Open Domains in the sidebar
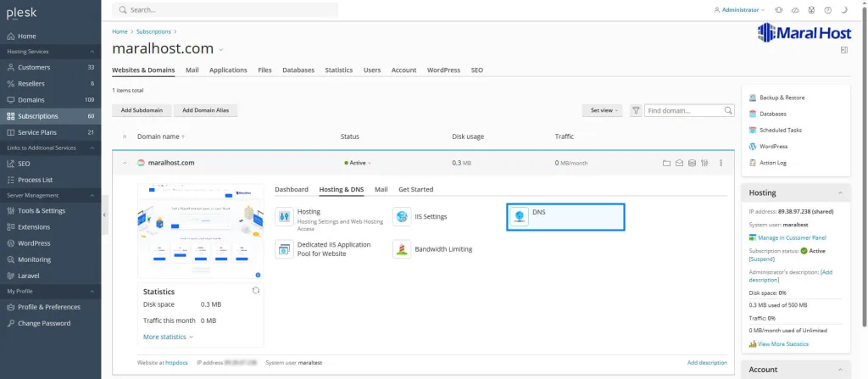This screenshot has height=379, width=868. click(x=50, y=100)
